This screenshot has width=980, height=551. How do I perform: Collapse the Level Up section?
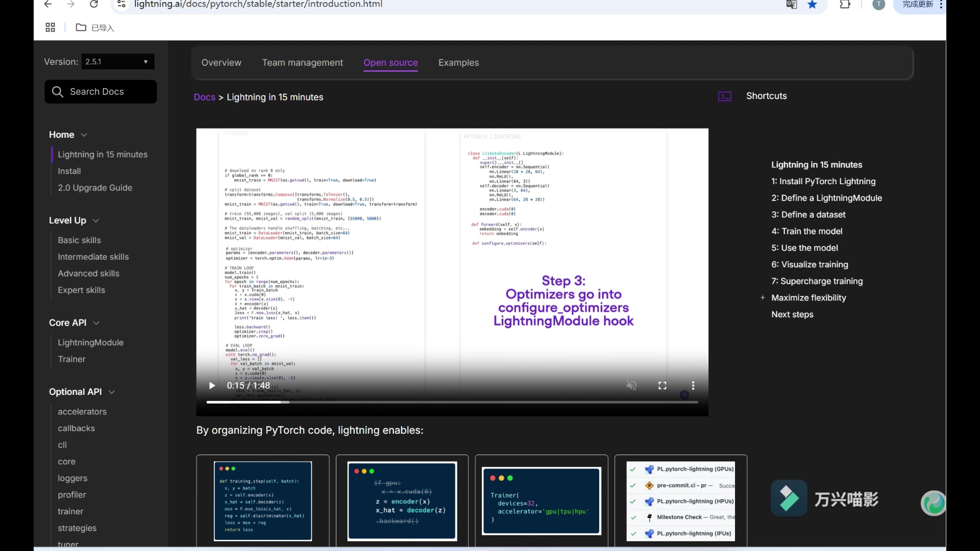point(96,220)
